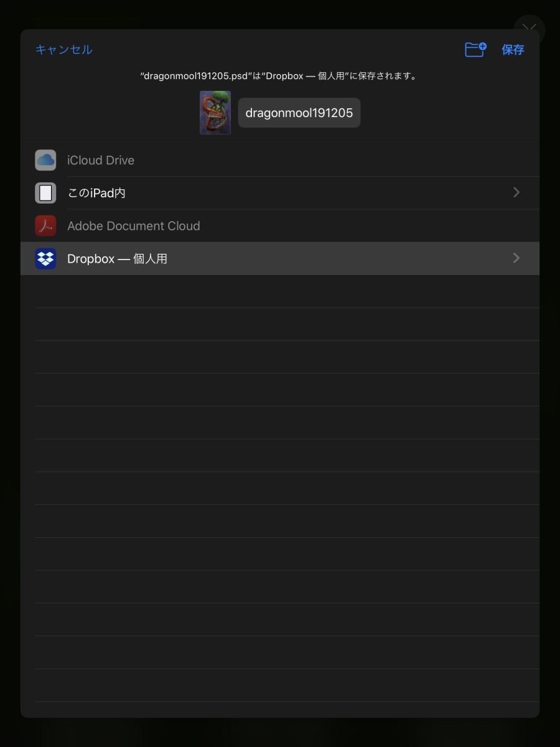Screen dimensions: 560x747
Task: Select the Dropbox — 個人用 label
Action: (x=117, y=258)
